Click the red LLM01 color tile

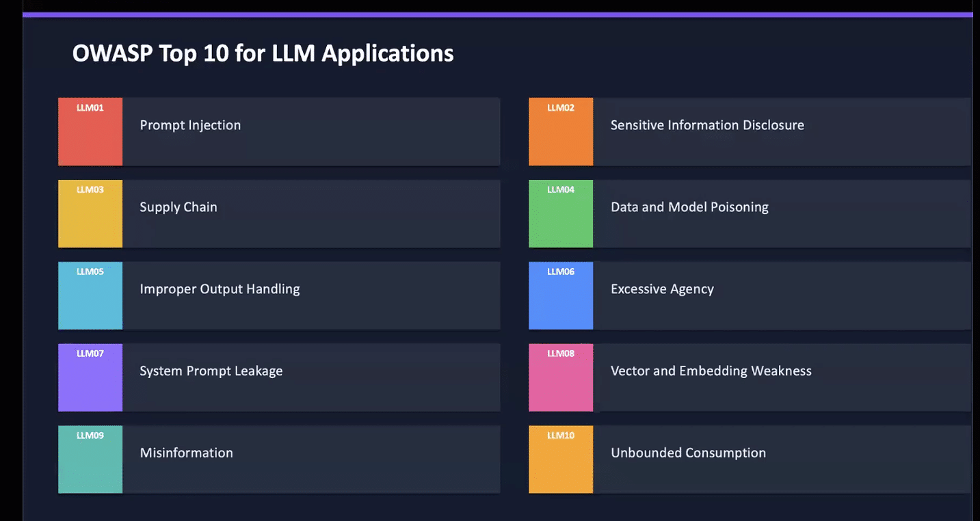tap(90, 131)
